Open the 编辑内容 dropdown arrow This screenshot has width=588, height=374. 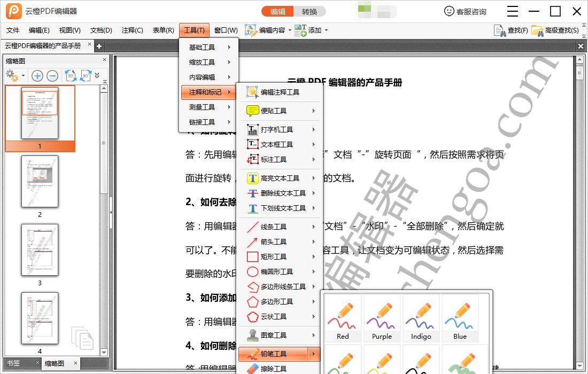tap(290, 30)
